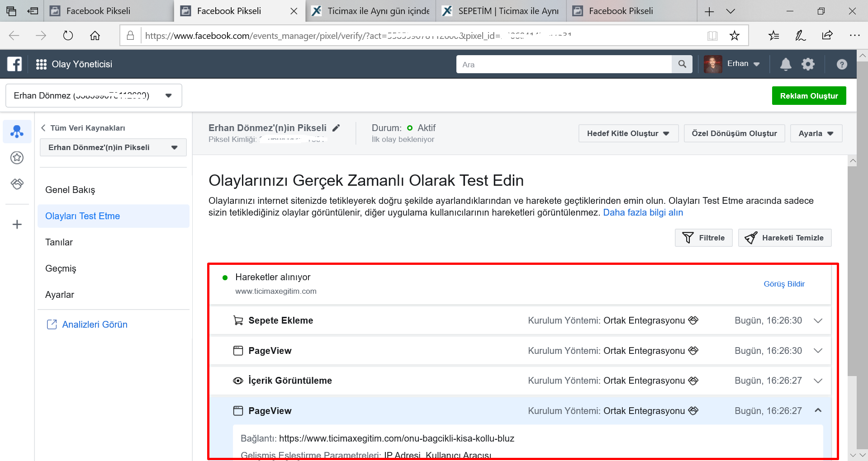868x461 pixels.
Task: Open Daha fazla bilgi alın link
Action: pos(643,212)
